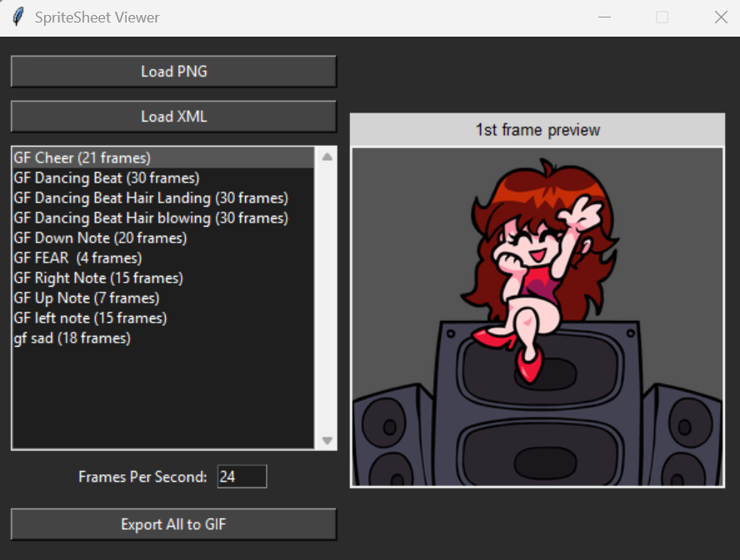The width and height of the screenshot is (740, 560).
Task: Click the list scrollbar down arrow
Action: click(327, 441)
